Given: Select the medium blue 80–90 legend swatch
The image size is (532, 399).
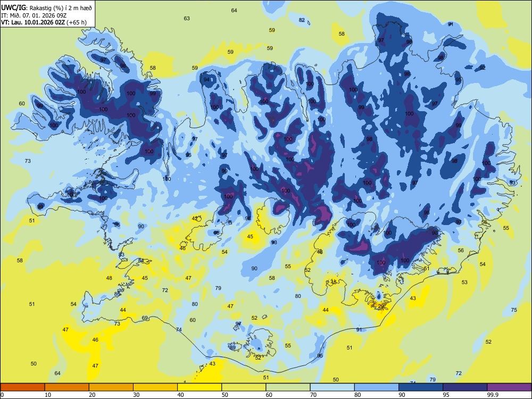Looking at the screenshot, I should [x=377, y=387].
